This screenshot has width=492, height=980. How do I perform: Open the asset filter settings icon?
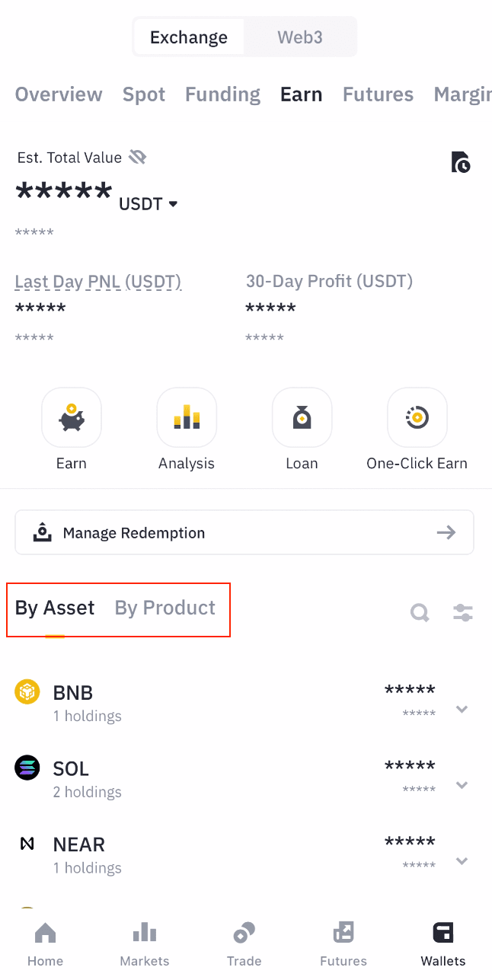point(462,612)
